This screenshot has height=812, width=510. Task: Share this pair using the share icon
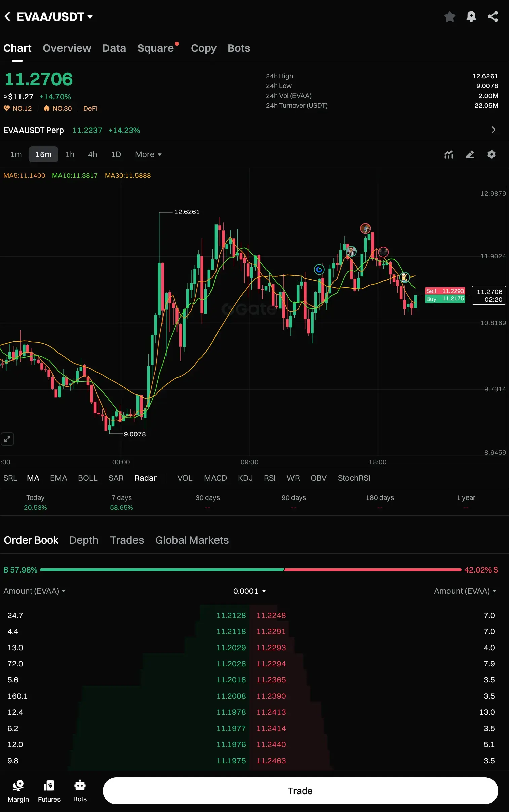(493, 16)
